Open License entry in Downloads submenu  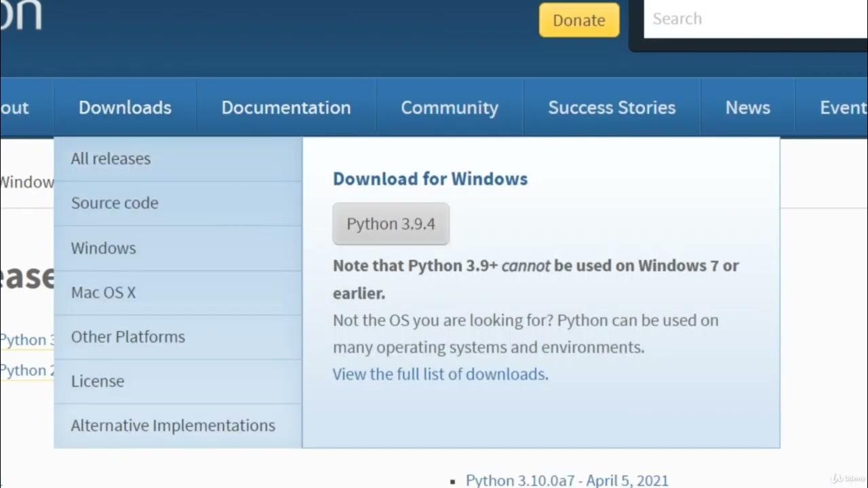178,382
